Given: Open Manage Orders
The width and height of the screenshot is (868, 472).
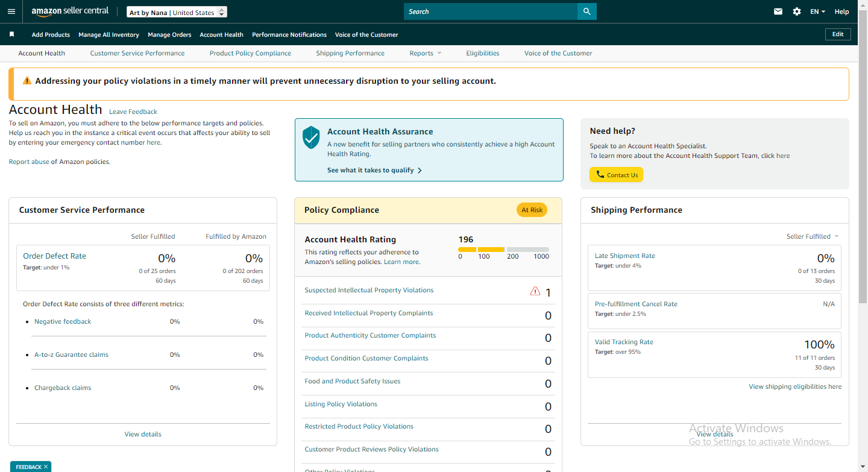Looking at the screenshot, I should pos(169,34).
